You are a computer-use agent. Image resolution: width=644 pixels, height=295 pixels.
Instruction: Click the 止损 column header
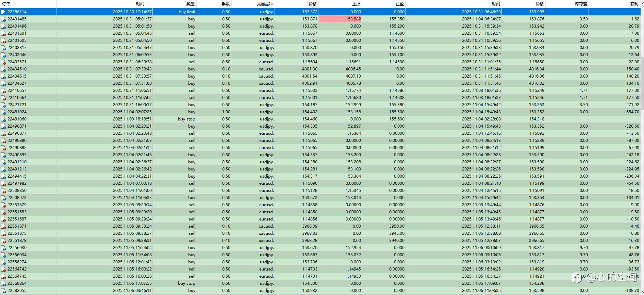[340, 4]
